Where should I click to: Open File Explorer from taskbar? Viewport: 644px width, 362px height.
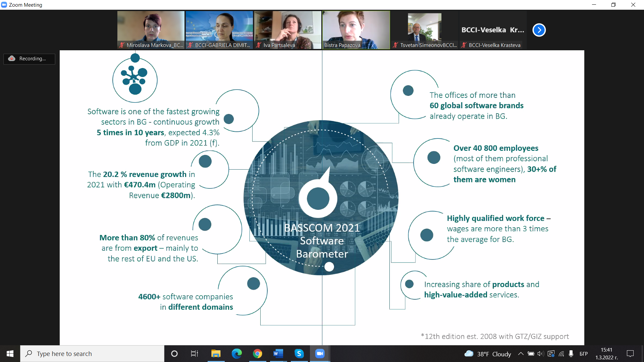tap(216, 354)
